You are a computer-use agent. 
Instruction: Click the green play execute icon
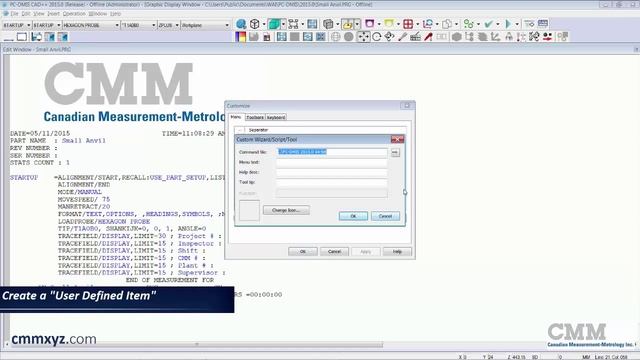tap(508, 24)
